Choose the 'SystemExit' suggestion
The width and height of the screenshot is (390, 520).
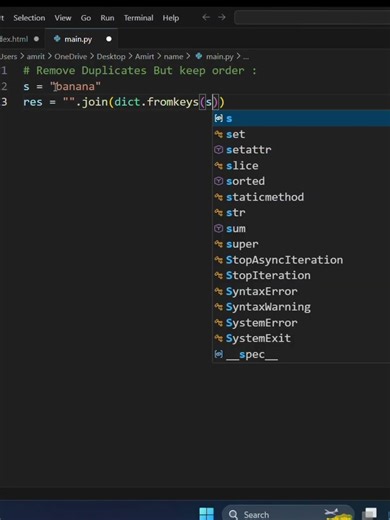301,338
